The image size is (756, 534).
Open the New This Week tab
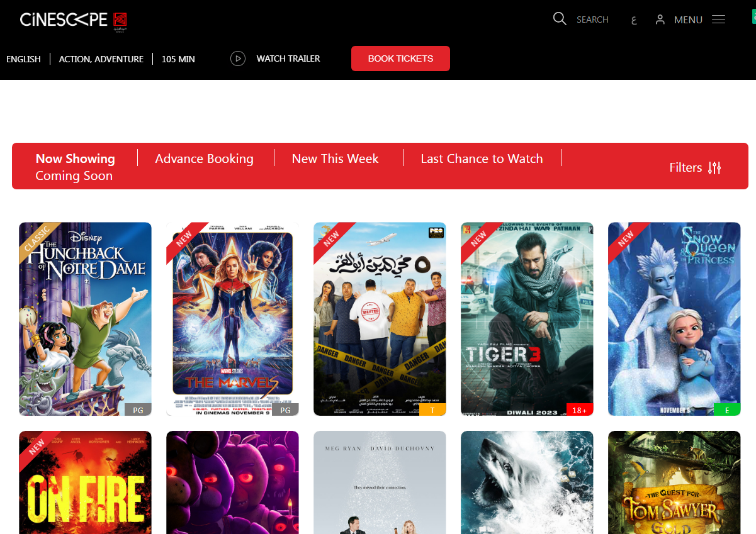coord(335,159)
